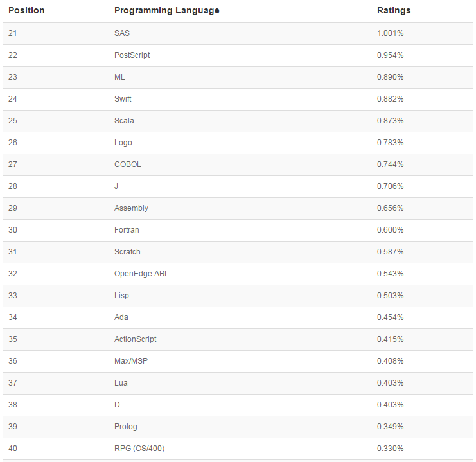
Task: Select the COBOL entry
Action: coord(128,164)
